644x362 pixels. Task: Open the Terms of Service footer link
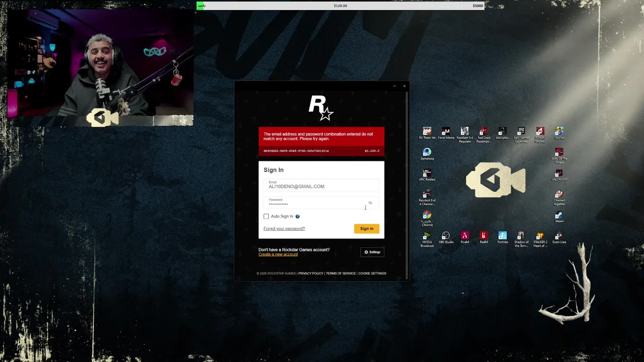[x=341, y=274]
